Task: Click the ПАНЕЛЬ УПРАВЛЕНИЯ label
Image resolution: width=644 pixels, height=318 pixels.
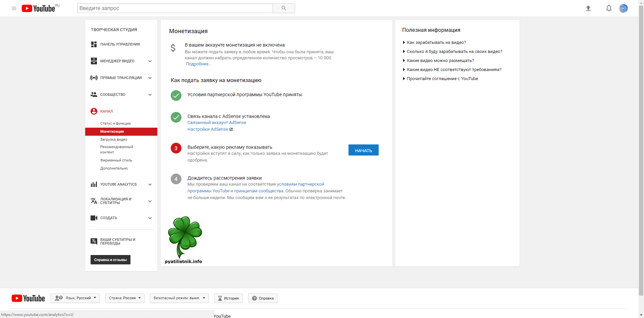Action: [120, 44]
